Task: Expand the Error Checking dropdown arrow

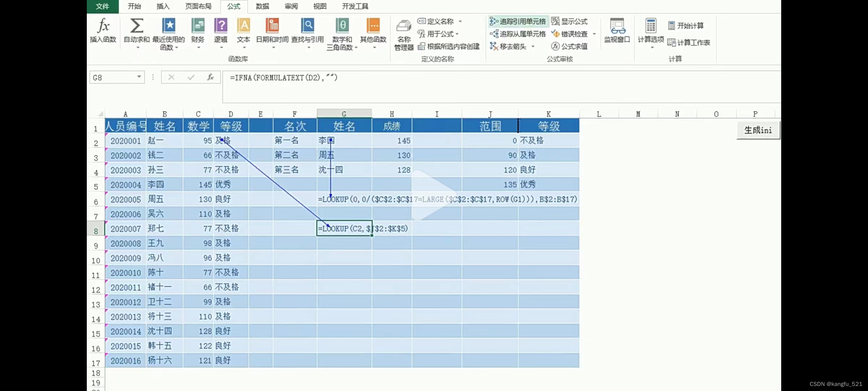Action: 594,34
